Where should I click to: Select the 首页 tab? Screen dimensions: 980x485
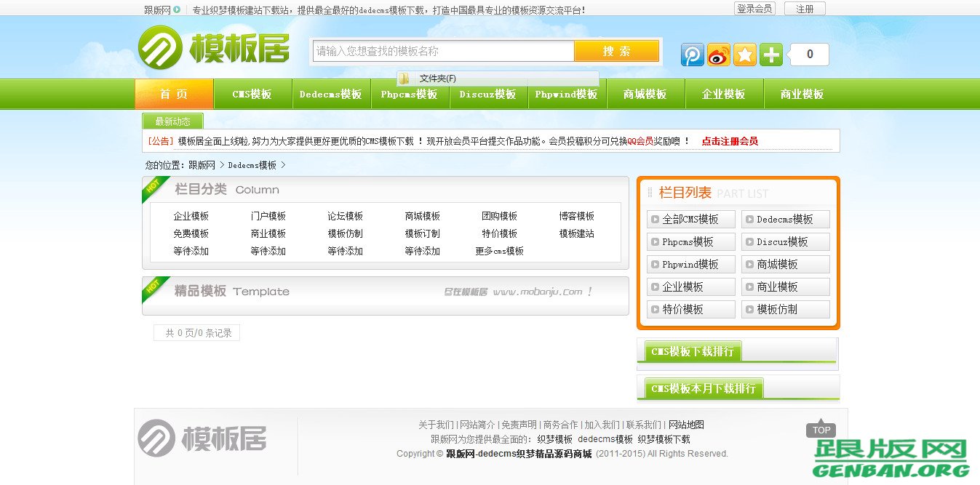click(x=173, y=94)
